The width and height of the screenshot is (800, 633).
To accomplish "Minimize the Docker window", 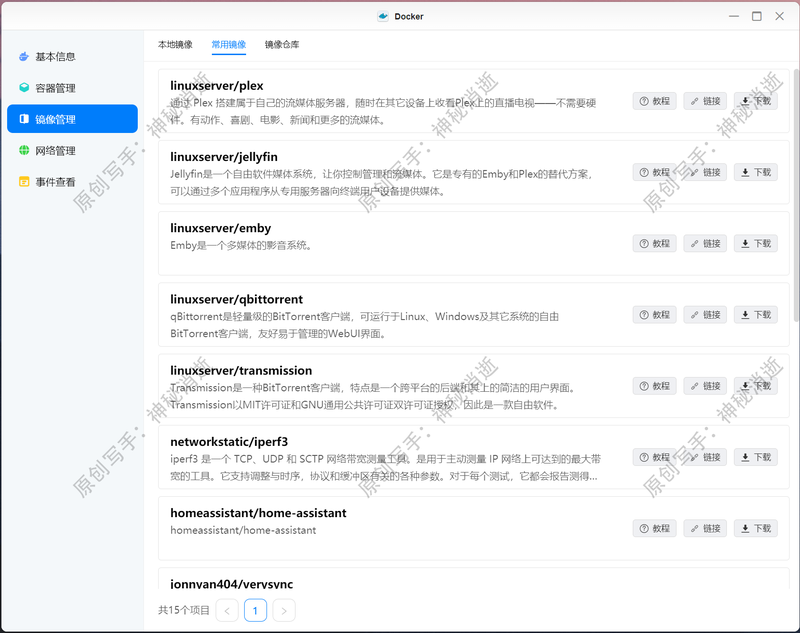I will click(734, 16).
